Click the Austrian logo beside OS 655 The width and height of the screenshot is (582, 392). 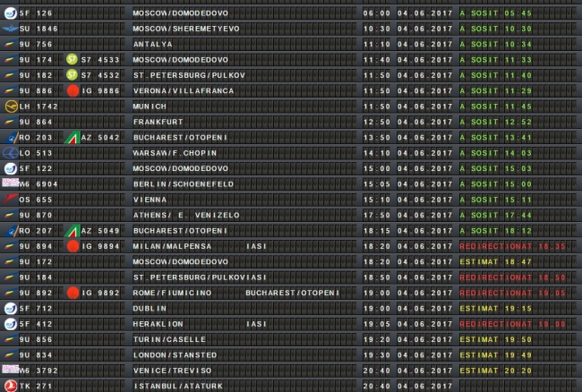(10, 199)
